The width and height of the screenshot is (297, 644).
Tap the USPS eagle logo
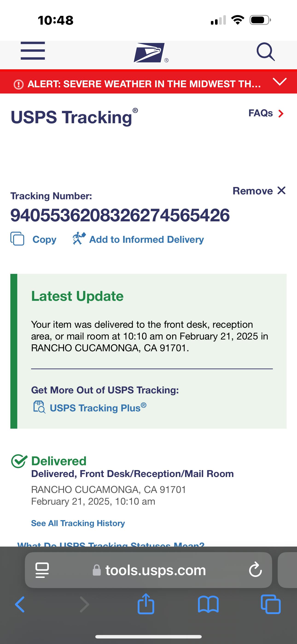click(x=150, y=53)
